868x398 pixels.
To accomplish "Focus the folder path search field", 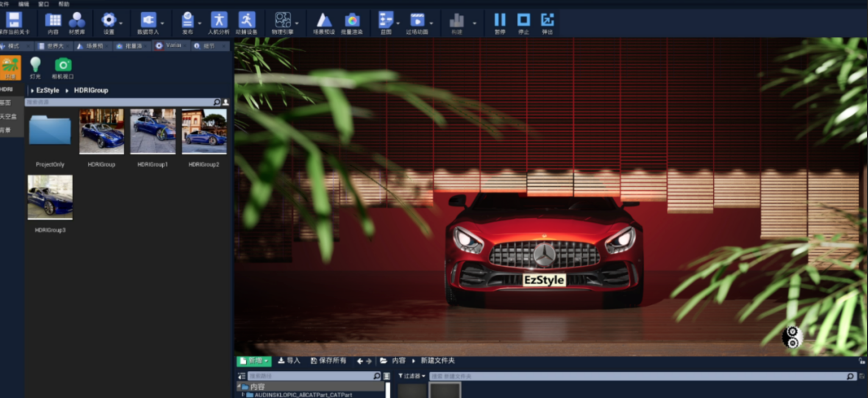I will pyautogui.click(x=314, y=376).
